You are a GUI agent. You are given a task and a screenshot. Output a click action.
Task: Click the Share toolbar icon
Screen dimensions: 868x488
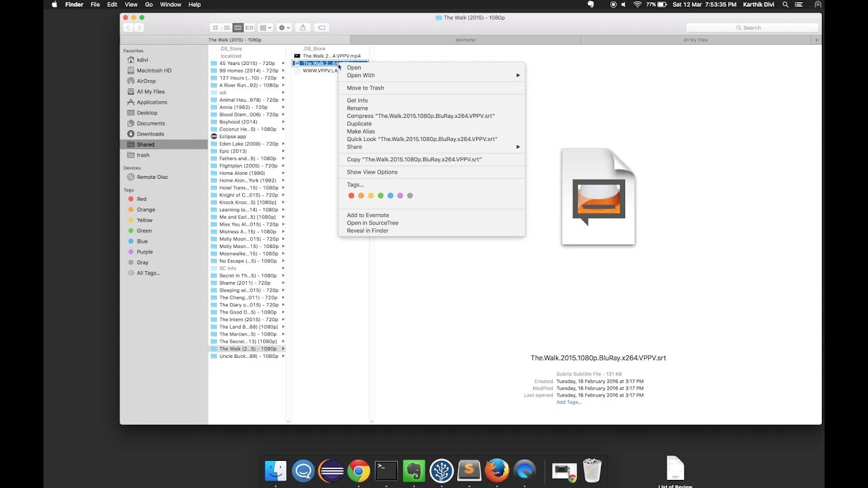(303, 28)
